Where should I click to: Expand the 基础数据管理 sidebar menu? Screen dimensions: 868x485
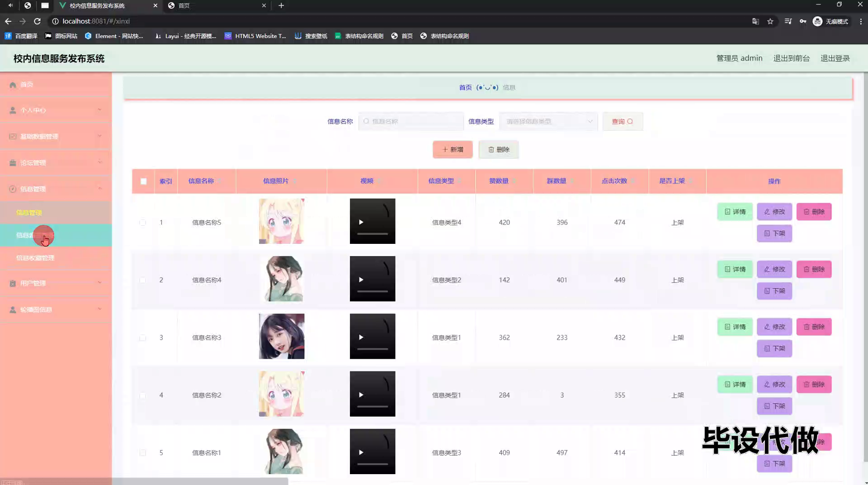(x=56, y=136)
